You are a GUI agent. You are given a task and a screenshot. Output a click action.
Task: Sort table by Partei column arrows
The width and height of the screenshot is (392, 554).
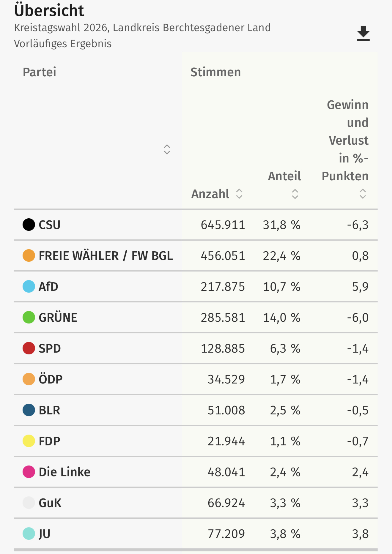tap(167, 149)
